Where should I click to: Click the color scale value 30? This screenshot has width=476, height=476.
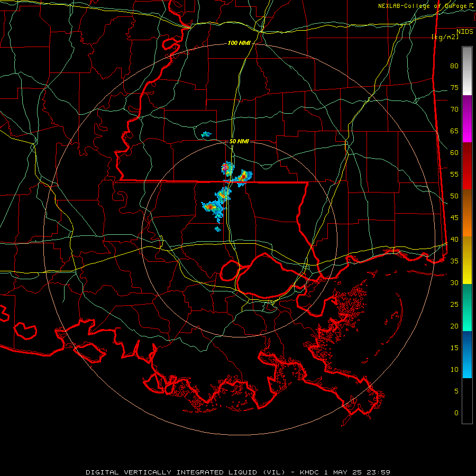[x=454, y=283]
